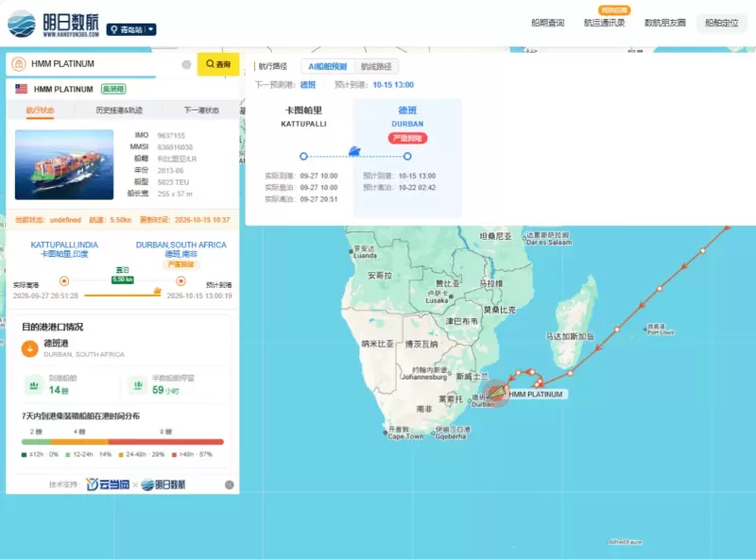This screenshot has height=559, width=756.
Task: Click the arrival port circle marker above 预计到港
Action: tap(180, 281)
